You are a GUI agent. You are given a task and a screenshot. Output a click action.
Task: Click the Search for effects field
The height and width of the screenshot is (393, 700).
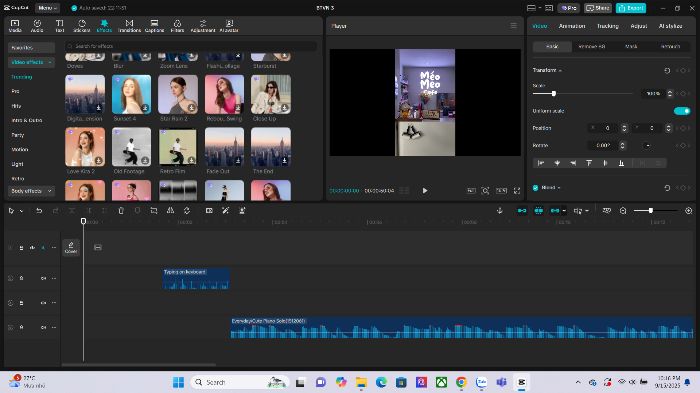tap(191, 46)
